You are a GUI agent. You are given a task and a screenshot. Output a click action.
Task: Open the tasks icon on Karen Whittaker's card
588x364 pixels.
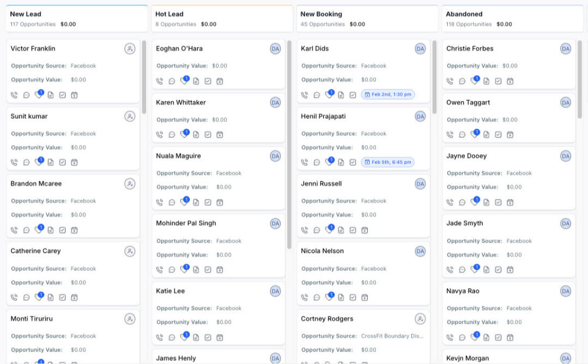point(208,135)
